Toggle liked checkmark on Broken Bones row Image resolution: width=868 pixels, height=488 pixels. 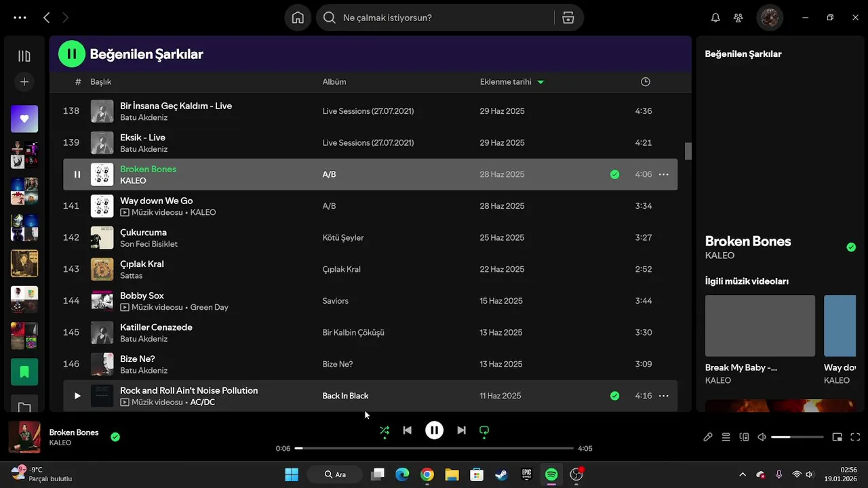tap(614, 174)
